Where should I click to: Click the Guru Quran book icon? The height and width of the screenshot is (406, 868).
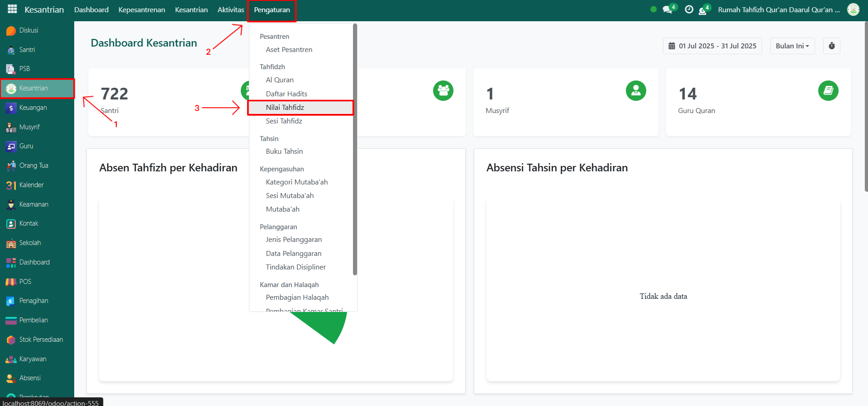click(x=828, y=91)
